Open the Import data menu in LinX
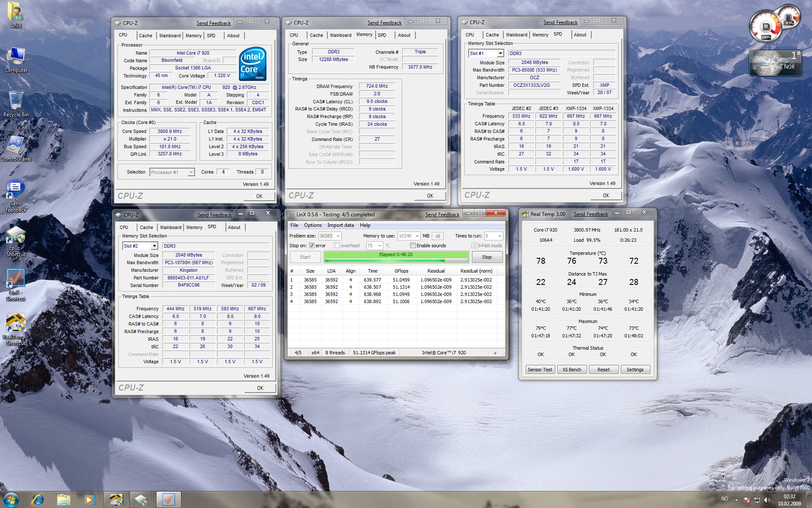The image size is (812, 508). click(x=340, y=225)
